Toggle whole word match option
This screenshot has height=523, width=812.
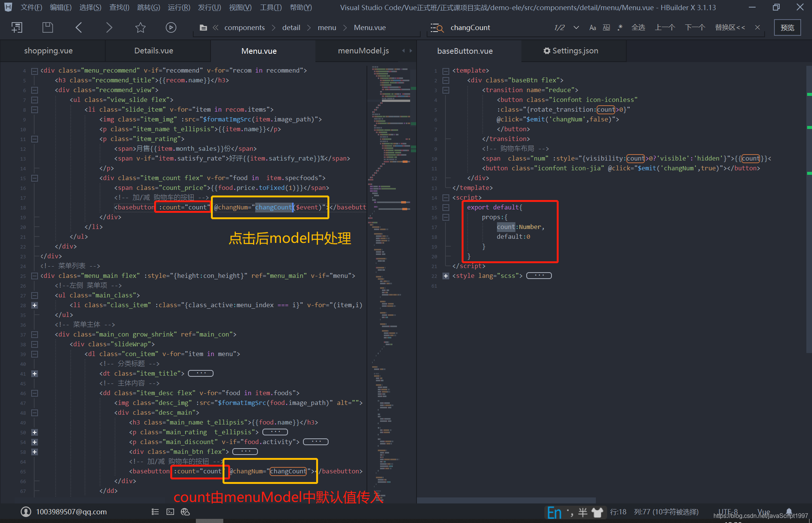(x=606, y=27)
